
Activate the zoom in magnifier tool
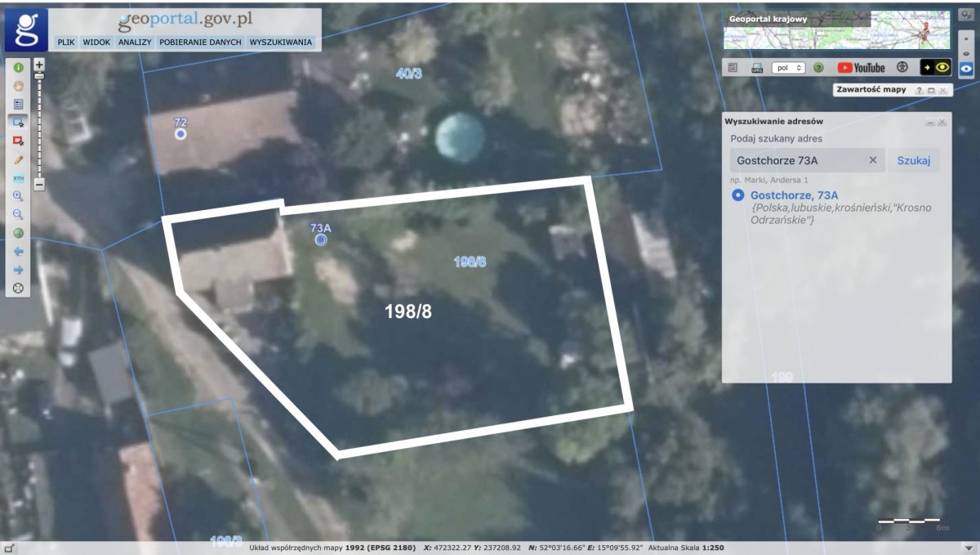[x=18, y=196]
